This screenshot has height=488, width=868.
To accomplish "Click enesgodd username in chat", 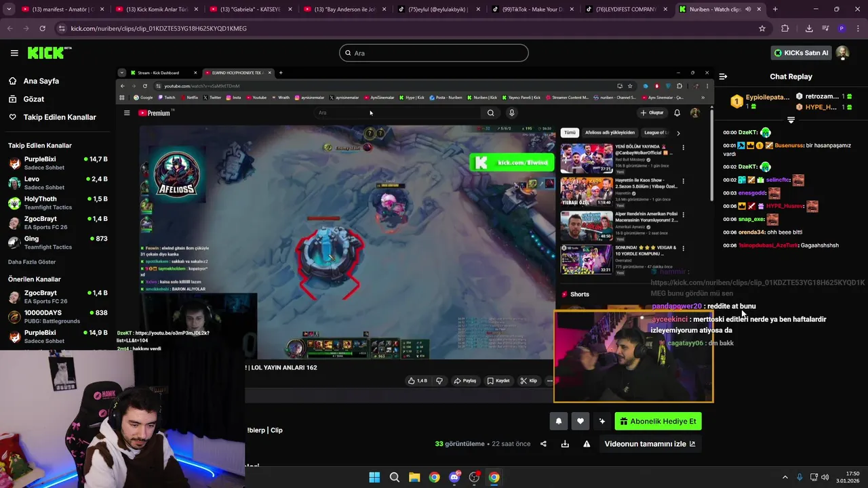I will [752, 193].
